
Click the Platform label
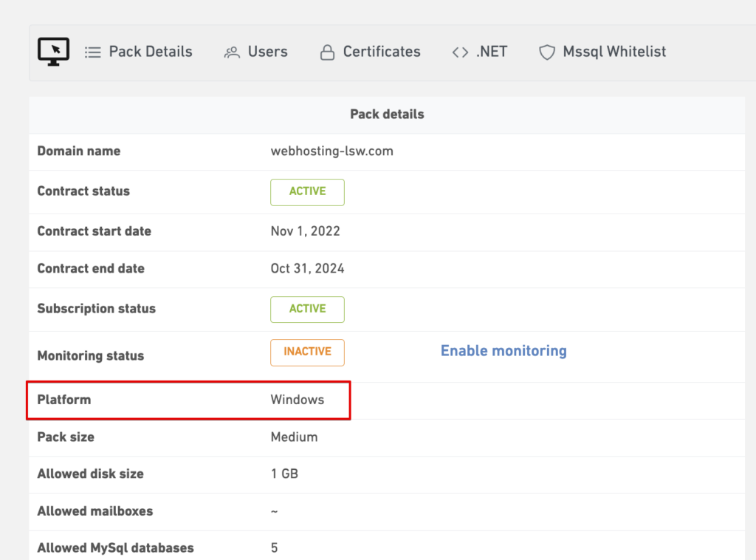tap(64, 400)
